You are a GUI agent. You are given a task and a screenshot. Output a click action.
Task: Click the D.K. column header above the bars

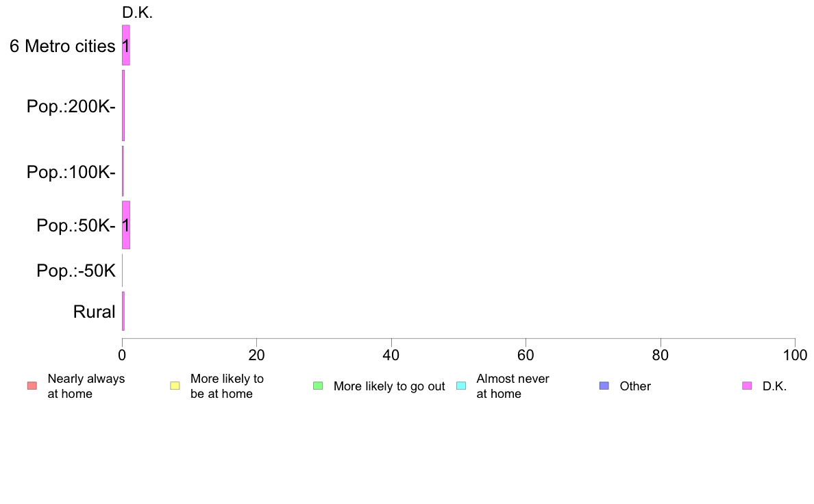click(x=137, y=12)
